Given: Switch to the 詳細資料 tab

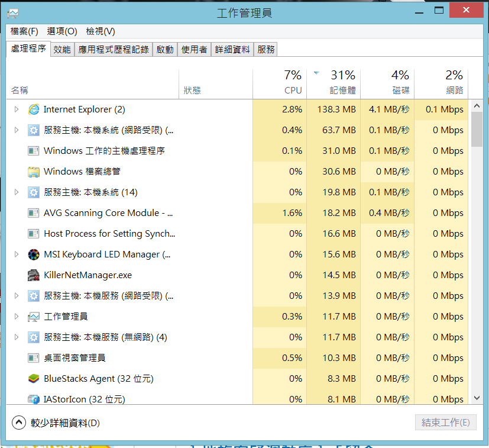Looking at the screenshot, I should [x=232, y=50].
